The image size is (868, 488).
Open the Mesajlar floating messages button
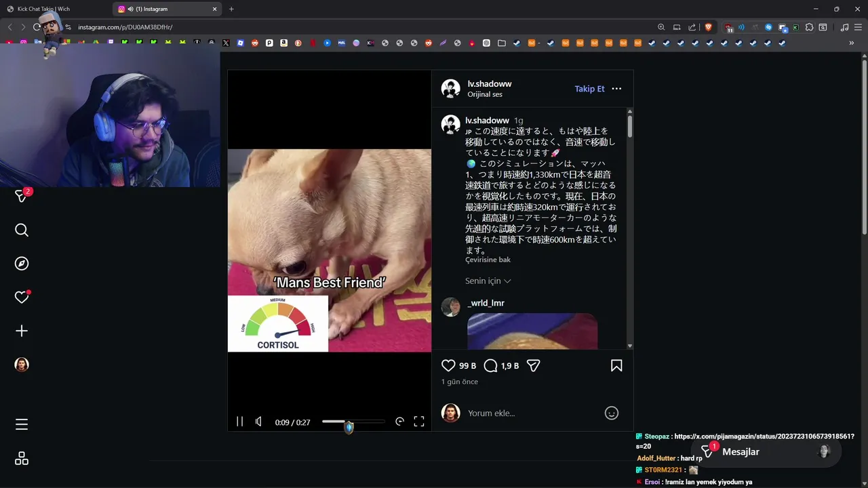click(x=766, y=452)
